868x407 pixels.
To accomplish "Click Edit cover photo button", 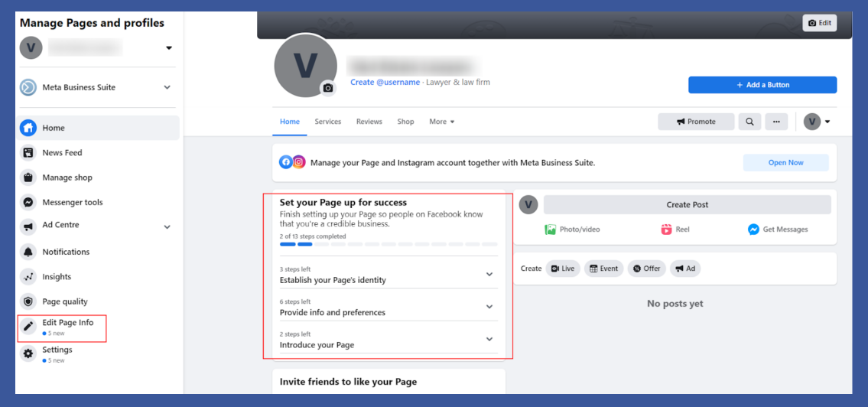I will (x=820, y=23).
